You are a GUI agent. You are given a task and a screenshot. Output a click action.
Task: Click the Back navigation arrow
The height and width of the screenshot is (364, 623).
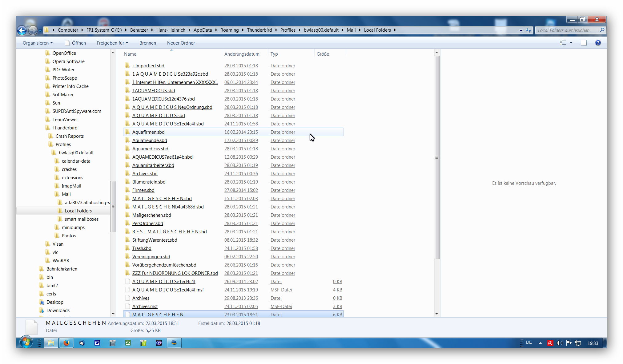click(22, 30)
